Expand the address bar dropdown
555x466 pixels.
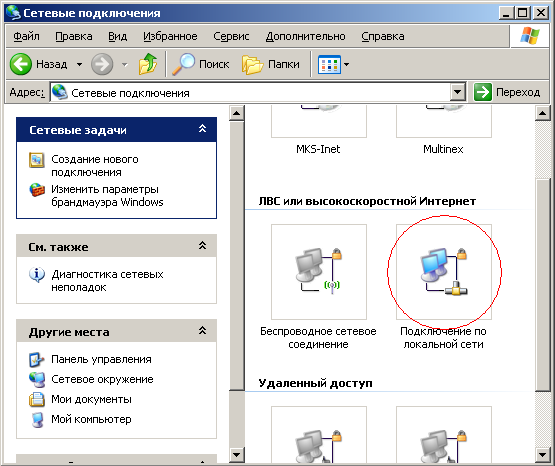[x=458, y=92]
